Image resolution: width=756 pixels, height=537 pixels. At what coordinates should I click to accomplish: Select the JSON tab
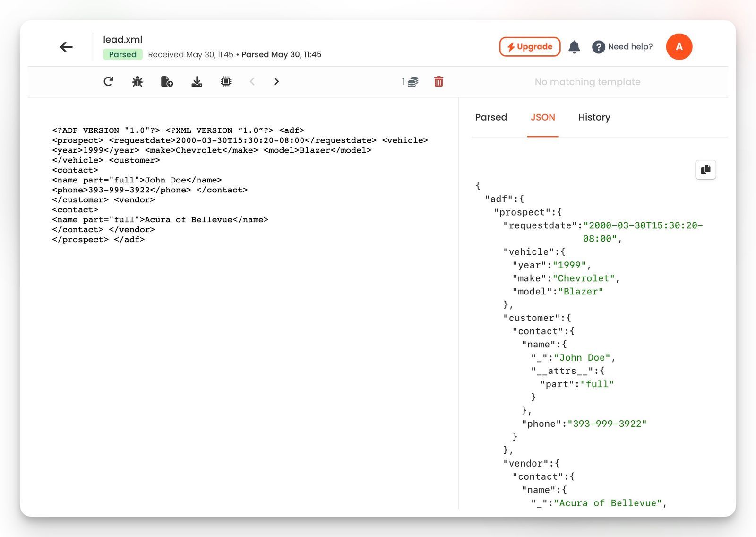pos(542,117)
